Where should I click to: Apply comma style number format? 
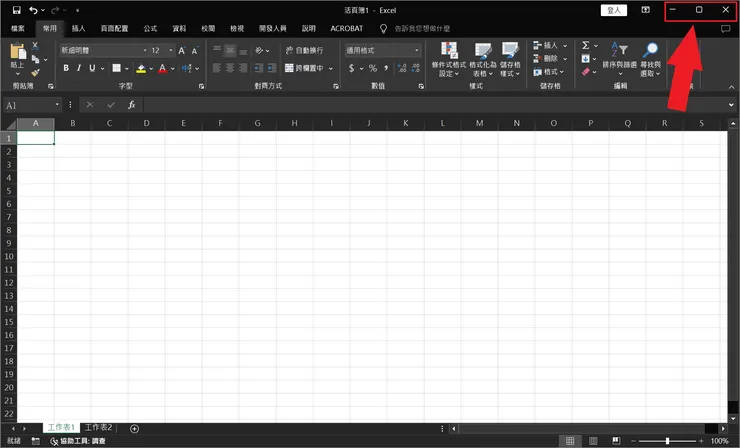coord(386,68)
